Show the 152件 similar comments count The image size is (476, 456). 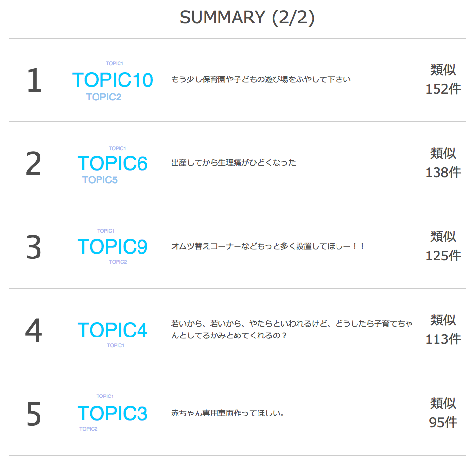point(443,89)
